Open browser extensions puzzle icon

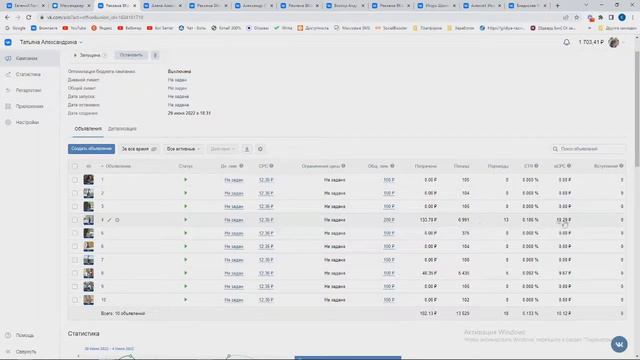(601, 18)
